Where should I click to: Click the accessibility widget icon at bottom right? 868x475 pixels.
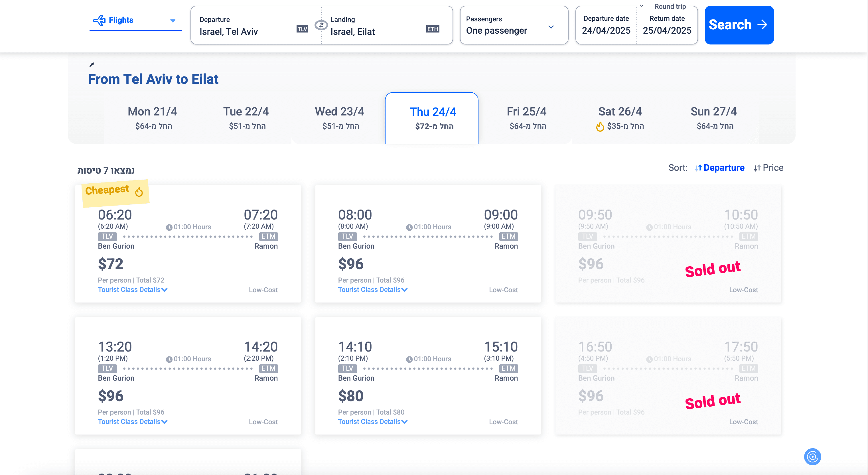(x=812, y=457)
